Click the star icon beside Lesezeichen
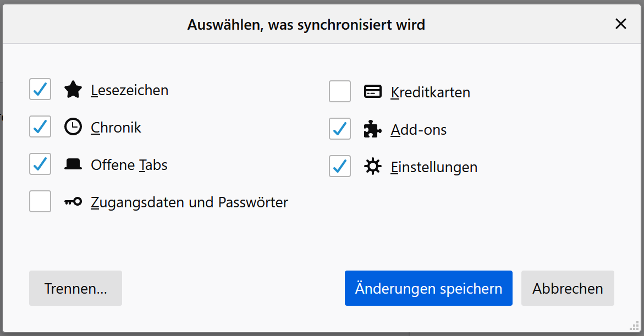Viewport: 644px width, 336px height. [73, 90]
